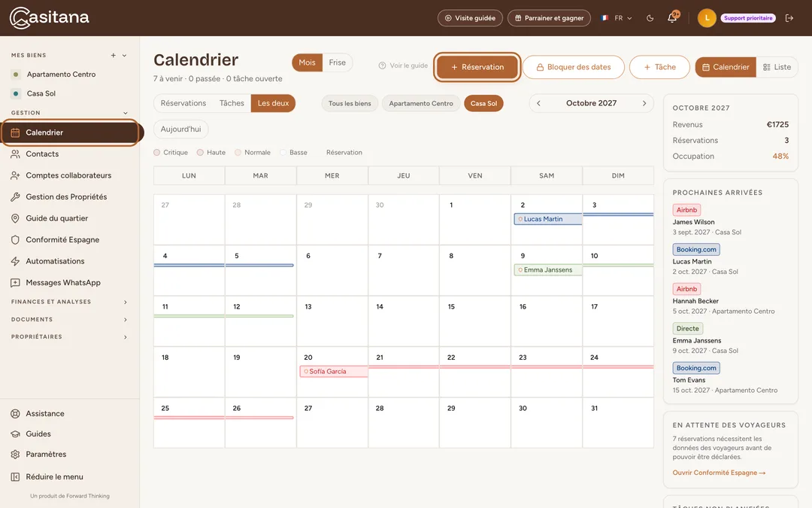The image size is (812, 508).
Task: Filter by Tous les biens
Action: tap(350, 103)
